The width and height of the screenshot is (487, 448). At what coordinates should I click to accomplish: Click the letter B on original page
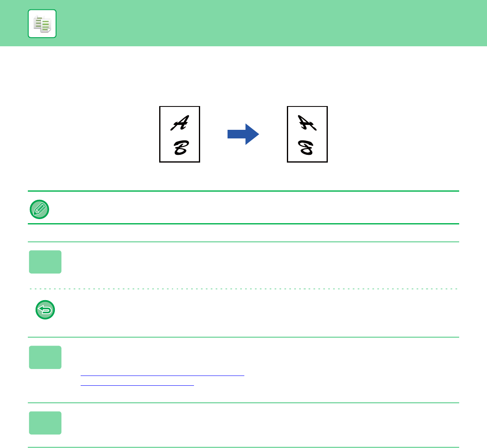pos(180,147)
